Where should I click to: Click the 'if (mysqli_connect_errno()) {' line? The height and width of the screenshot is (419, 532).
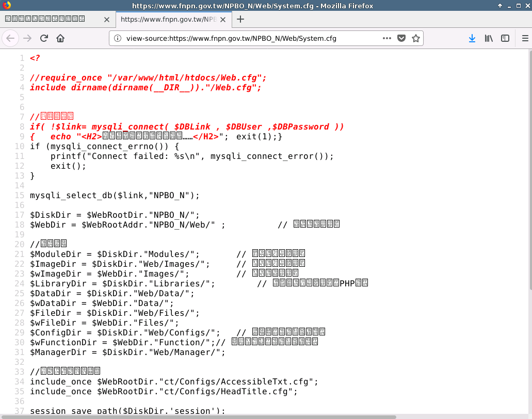coord(105,147)
